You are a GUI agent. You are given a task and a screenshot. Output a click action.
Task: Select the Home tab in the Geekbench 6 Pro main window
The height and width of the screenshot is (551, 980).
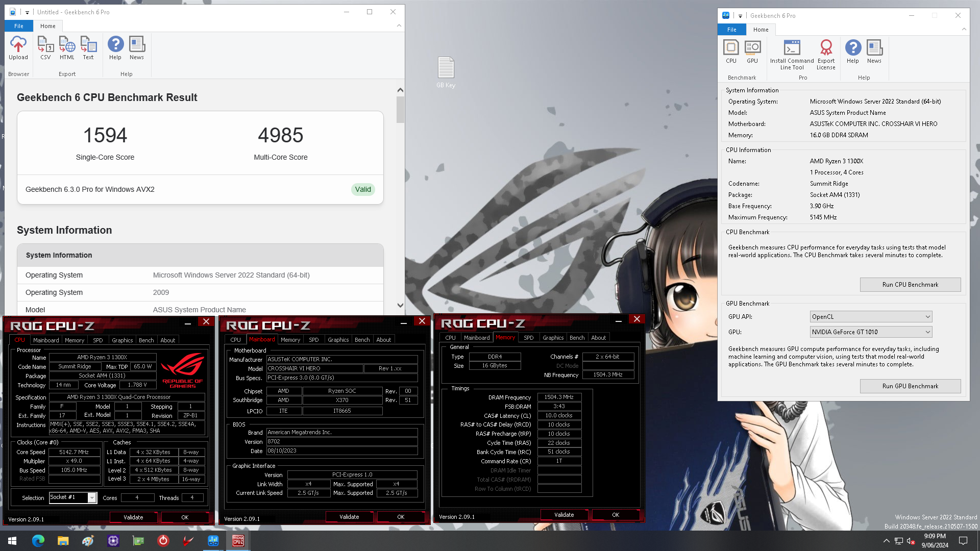pos(761,30)
